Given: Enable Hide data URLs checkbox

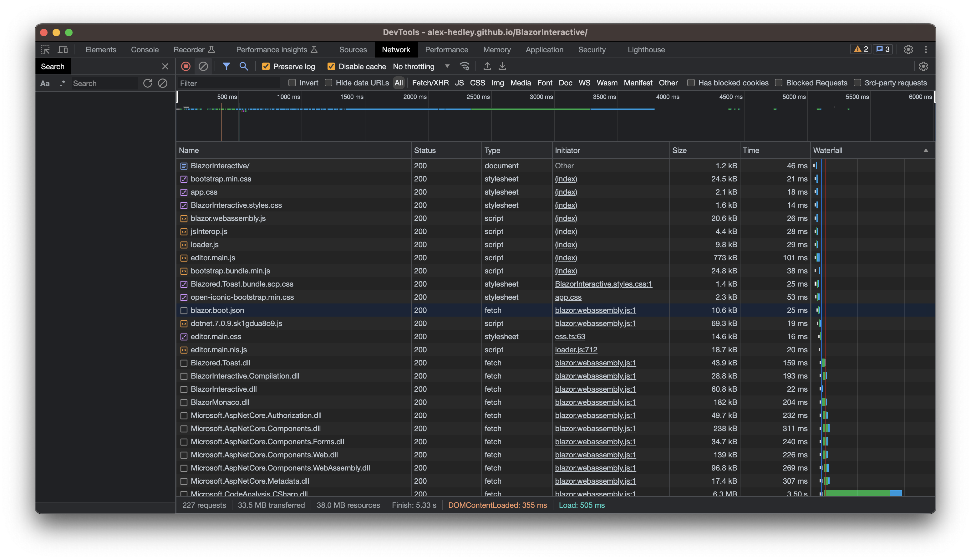Looking at the screenshot, I should [328, 83].
